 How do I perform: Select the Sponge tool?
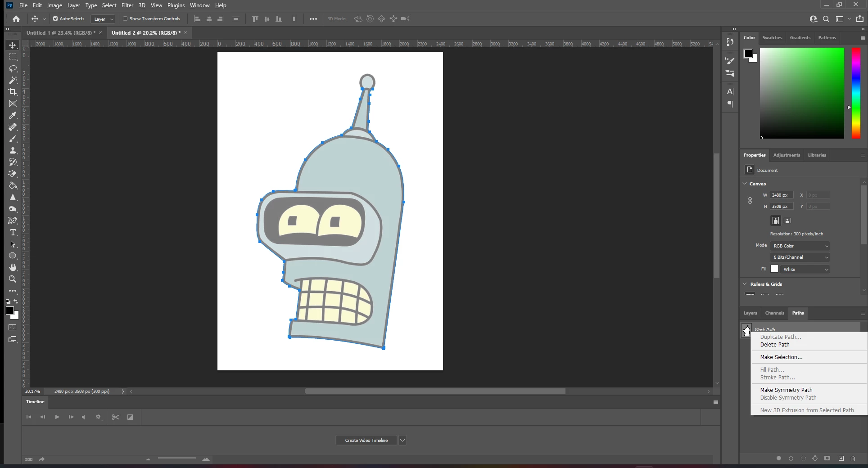point(13,209)
